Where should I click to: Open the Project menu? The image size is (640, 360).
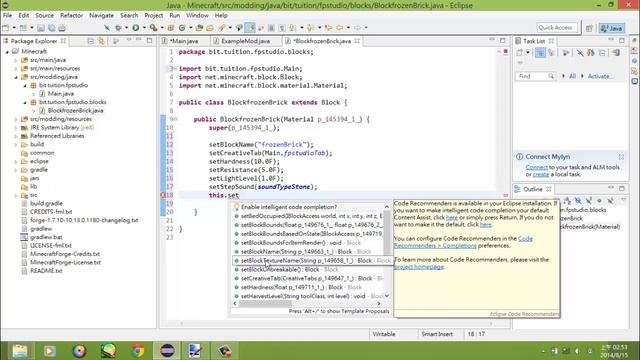(x=153, y=15)
